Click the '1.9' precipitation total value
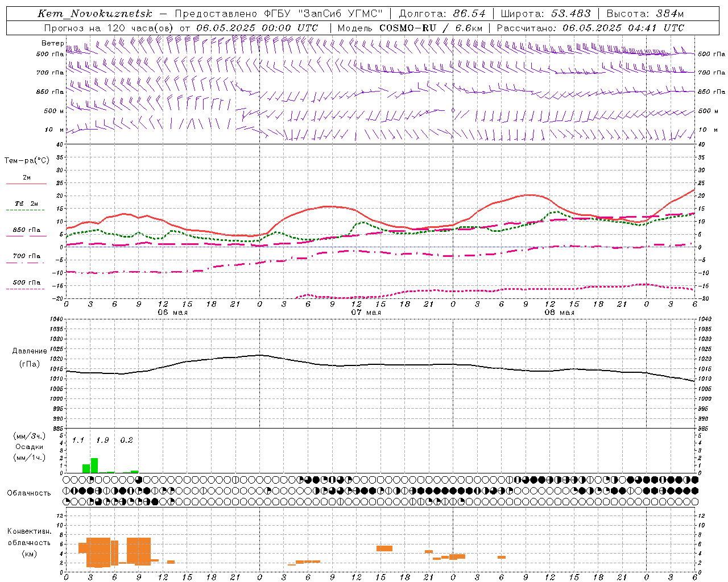This screenshot has width=728, height=582. pyautogui.click(x=102, y=440)
